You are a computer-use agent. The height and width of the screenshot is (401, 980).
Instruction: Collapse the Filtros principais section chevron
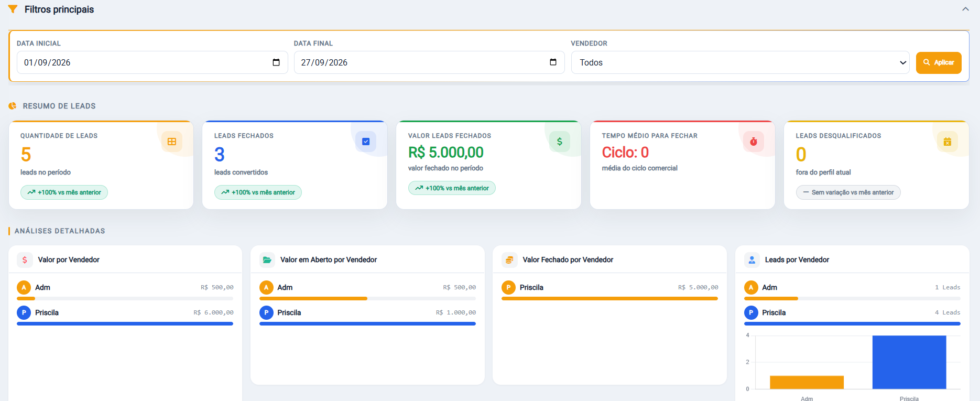point(965,9)
